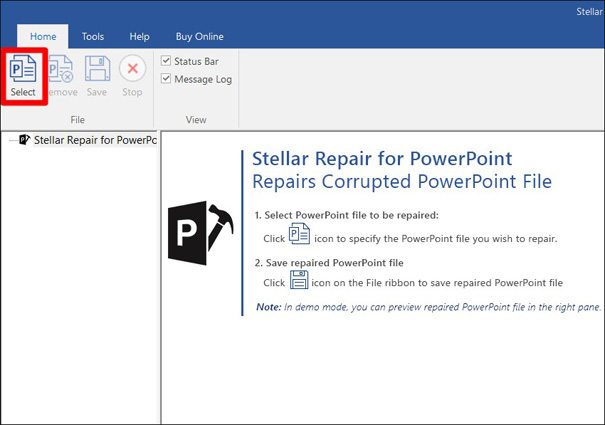Go to the Buy Online tab

pos(200,37)
